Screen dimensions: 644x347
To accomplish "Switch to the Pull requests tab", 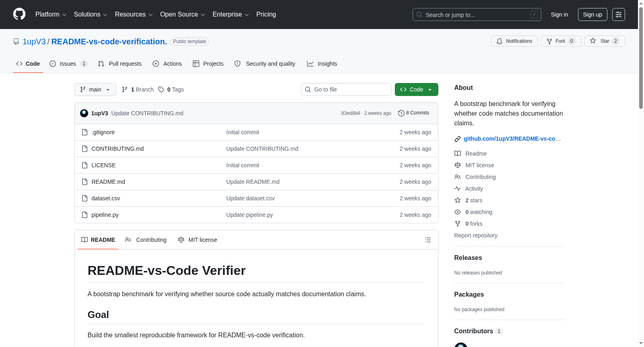I will [120, 64].
